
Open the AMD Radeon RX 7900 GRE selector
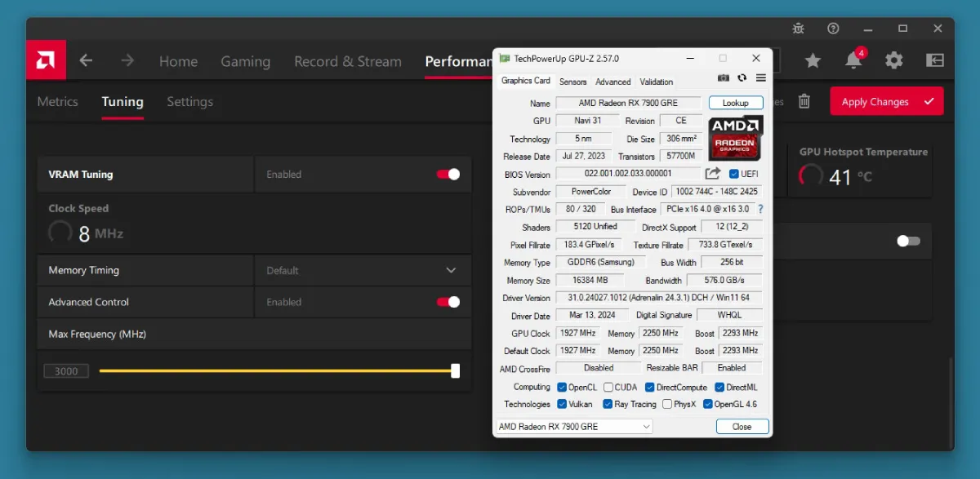pos(574,427)
